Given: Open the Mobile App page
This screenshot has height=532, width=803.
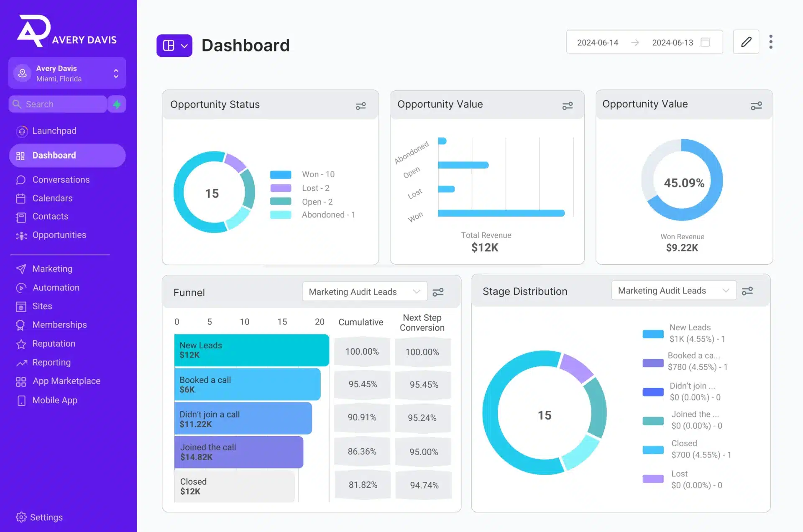Looking at the screenshot, I should point(55,400).
